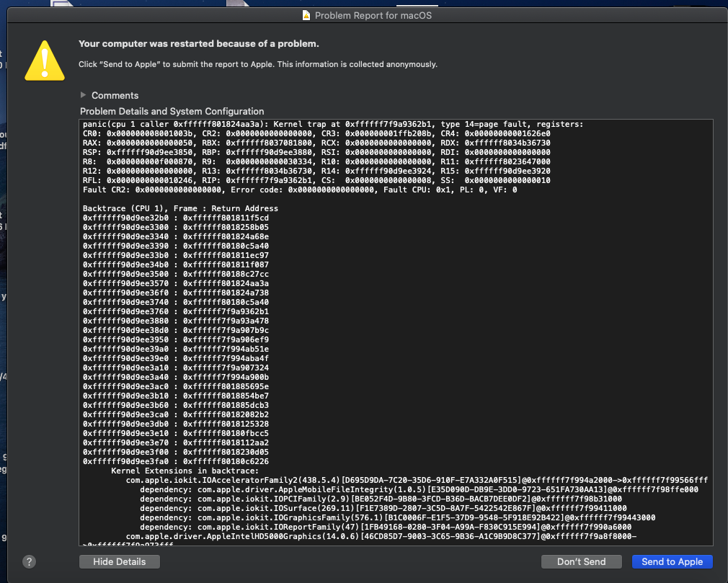Viewport: 728px width, 583px height.
Task: Click backtrace row ending in '0xffffff80180c6226'
Action: pos(176,461)
